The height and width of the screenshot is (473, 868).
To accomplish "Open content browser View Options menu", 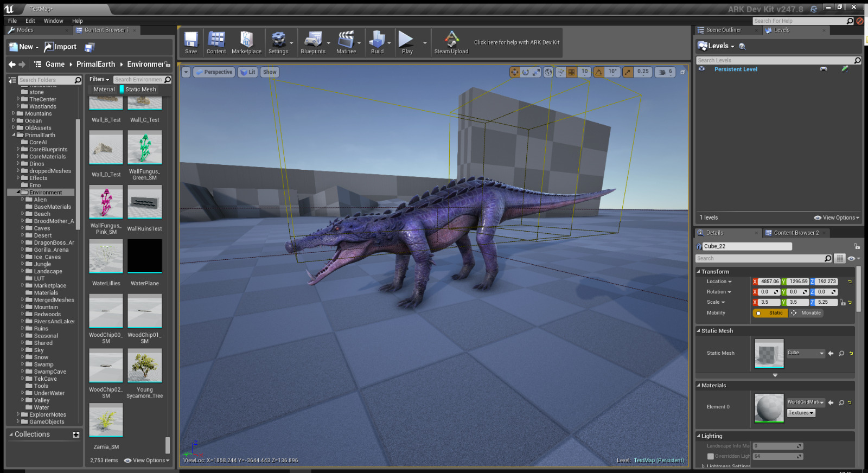I will [147, 461].
